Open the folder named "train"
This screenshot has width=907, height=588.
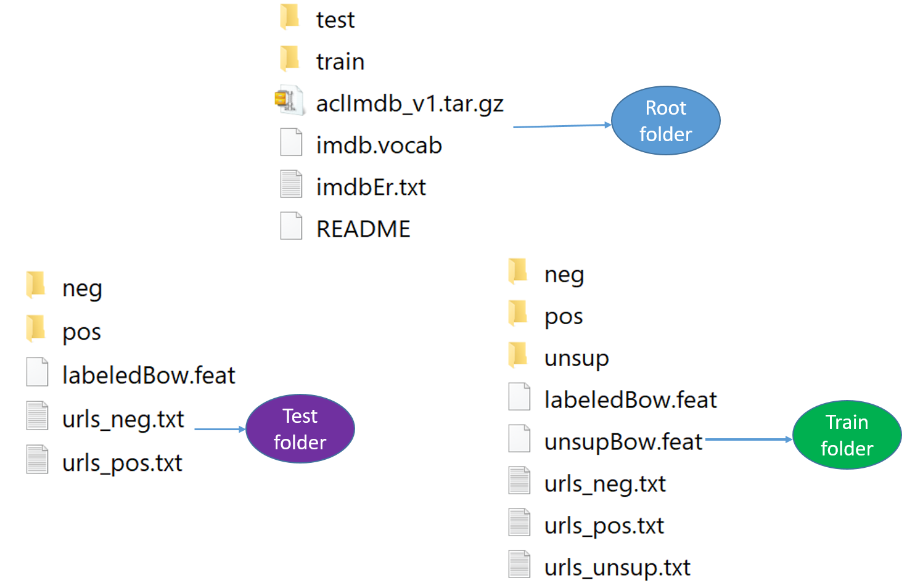[x=340, y=62]
